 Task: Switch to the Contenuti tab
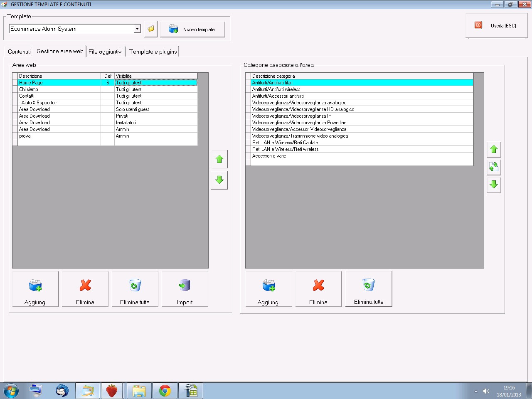pyautogui.click(x=19, y=52)
